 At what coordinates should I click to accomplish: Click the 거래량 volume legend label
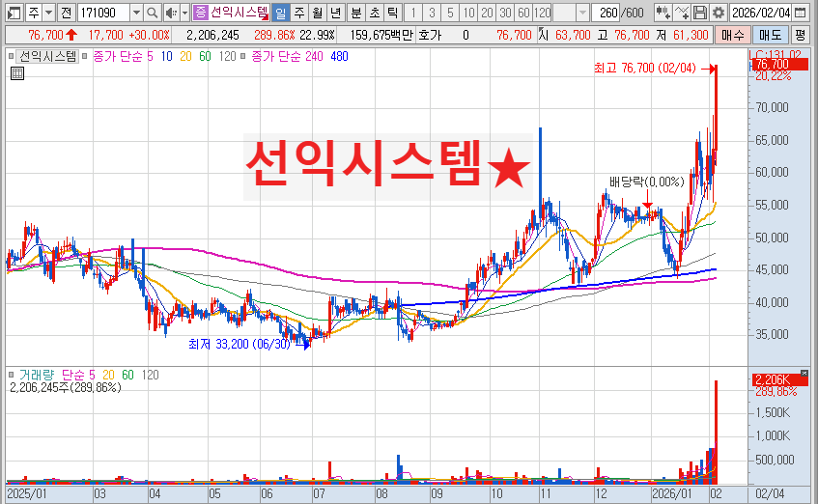(37, 375)
